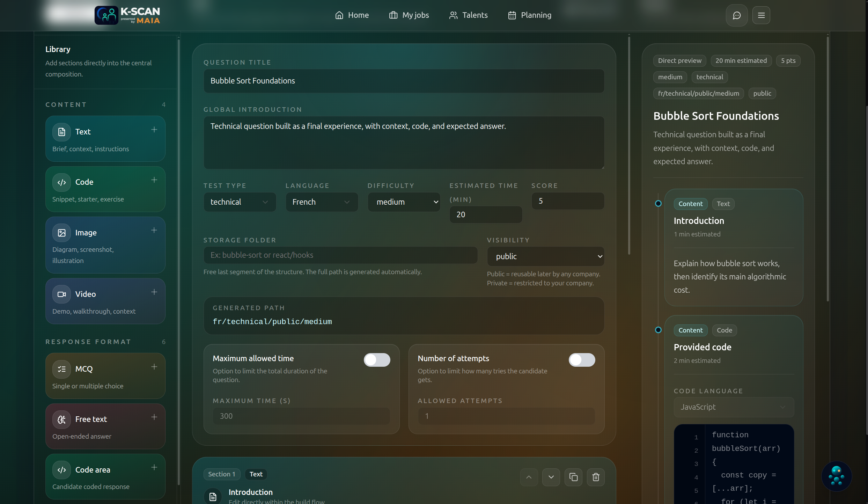This screenshot has height=504, width=868.
Task: Enable the Maximum allowed time toggle
Action: 377,360
